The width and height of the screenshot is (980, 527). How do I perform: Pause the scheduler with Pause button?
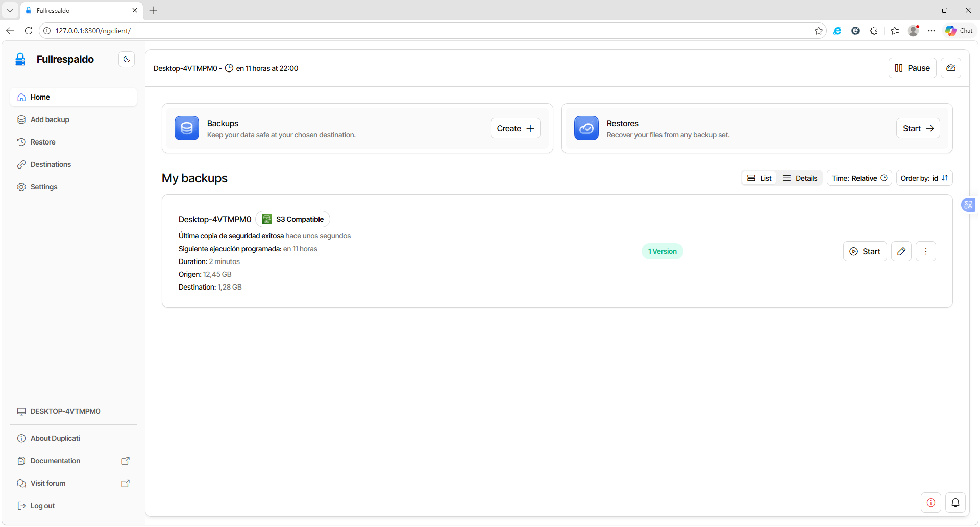pos(913,68)
